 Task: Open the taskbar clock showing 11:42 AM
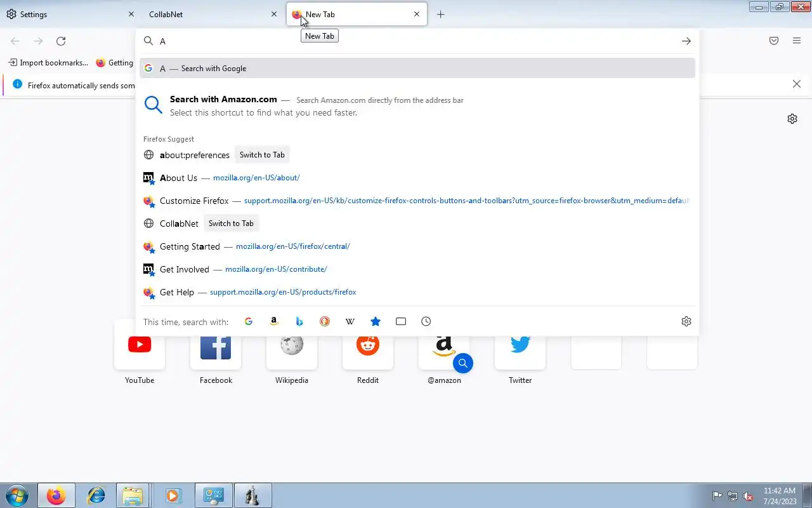[780, 496]
